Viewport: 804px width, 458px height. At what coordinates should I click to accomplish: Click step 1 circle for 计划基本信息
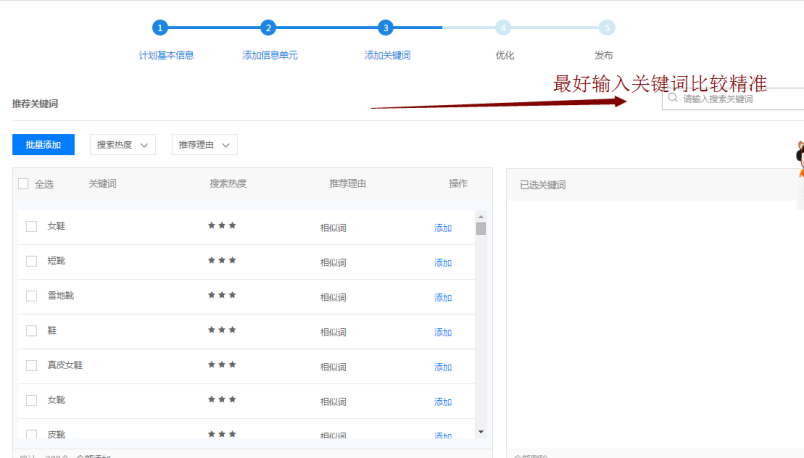pos(160,28)
